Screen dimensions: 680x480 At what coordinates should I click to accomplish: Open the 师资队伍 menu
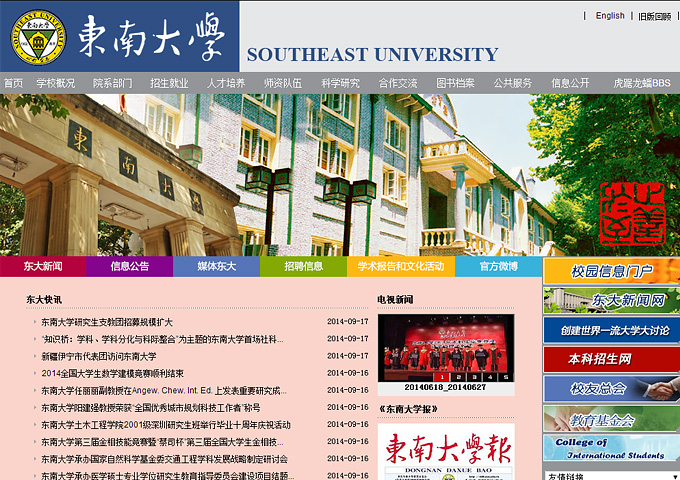(283, 83)
